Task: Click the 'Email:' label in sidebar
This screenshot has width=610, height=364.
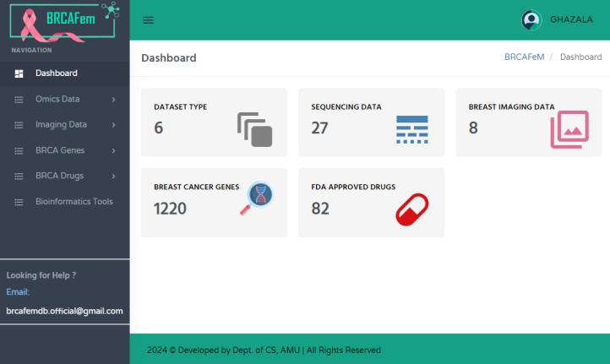Action: [18, 292]
